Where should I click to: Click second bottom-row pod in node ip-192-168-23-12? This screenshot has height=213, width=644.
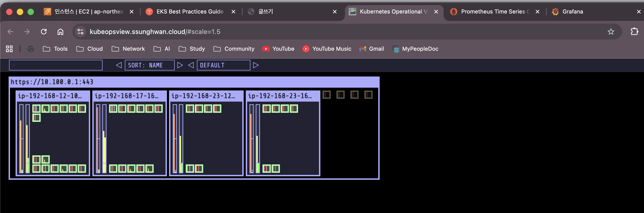coord(199,169)
